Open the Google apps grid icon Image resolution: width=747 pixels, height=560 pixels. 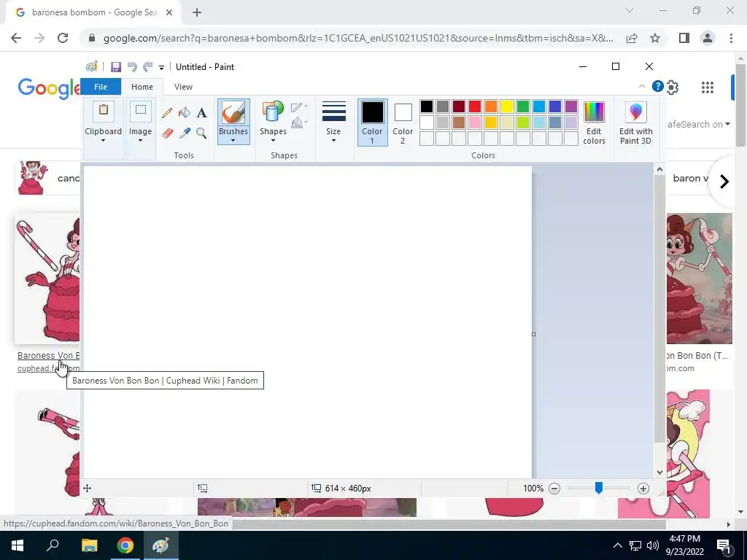point(708,87)
